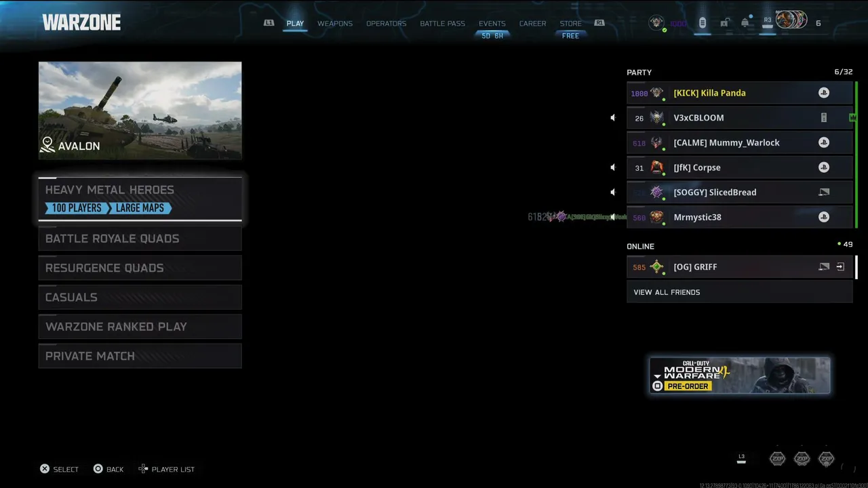Click the 6/32 party count

click(844, 72)
